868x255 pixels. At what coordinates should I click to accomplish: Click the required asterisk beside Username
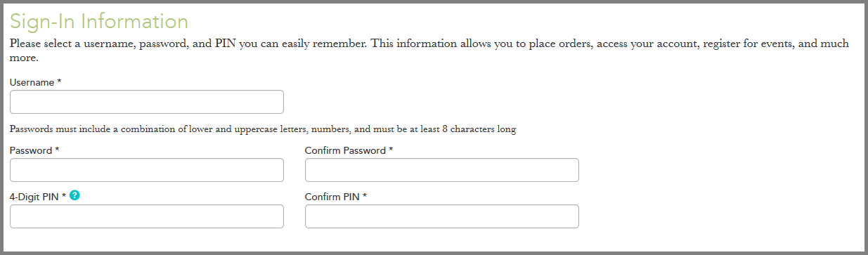point(59,81)
